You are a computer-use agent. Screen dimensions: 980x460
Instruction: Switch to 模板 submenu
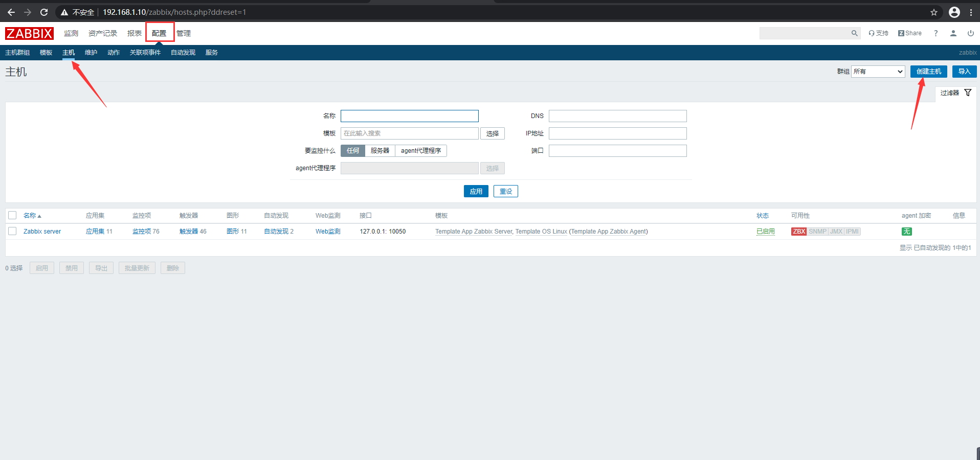click(46, 53)
